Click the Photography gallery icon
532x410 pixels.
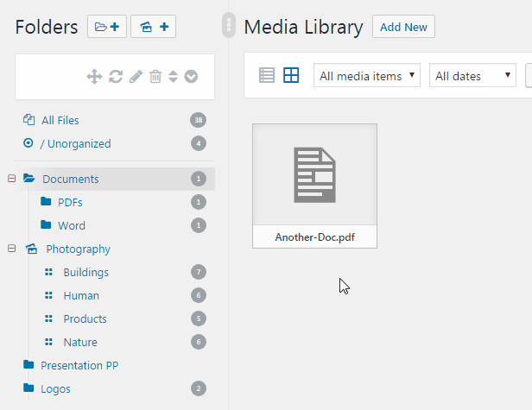tap(32, 249)
